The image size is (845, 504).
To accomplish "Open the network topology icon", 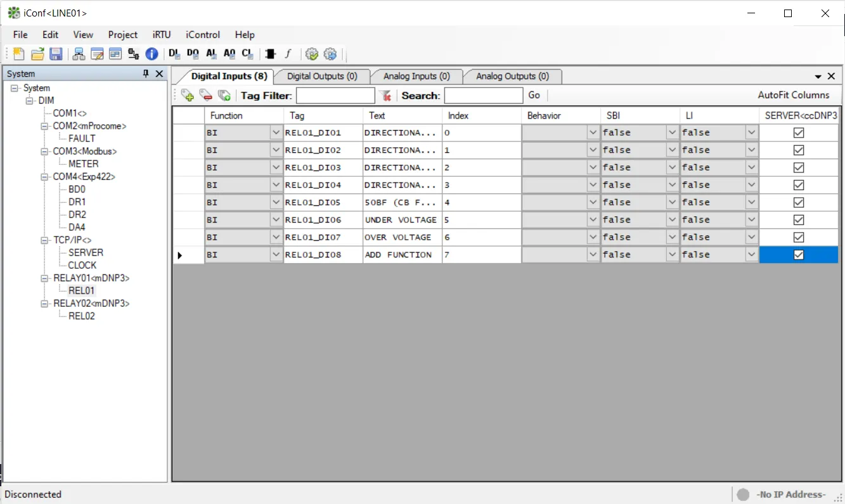I will [79, 54].
